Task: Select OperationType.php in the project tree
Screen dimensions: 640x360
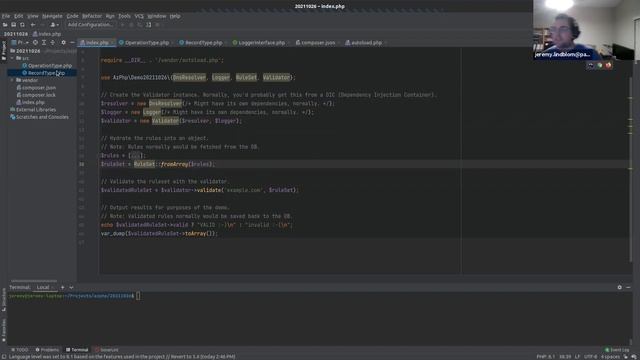Action: [49, 66]
